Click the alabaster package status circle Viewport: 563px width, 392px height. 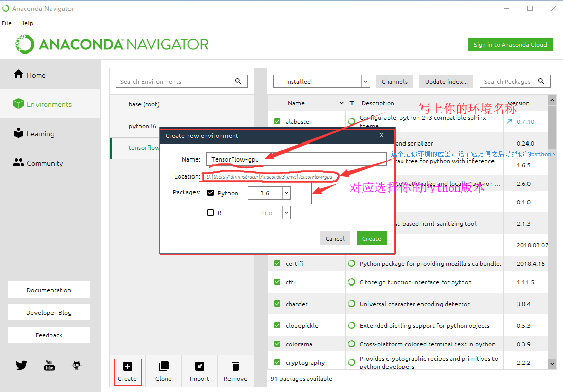tap(351, 122)
